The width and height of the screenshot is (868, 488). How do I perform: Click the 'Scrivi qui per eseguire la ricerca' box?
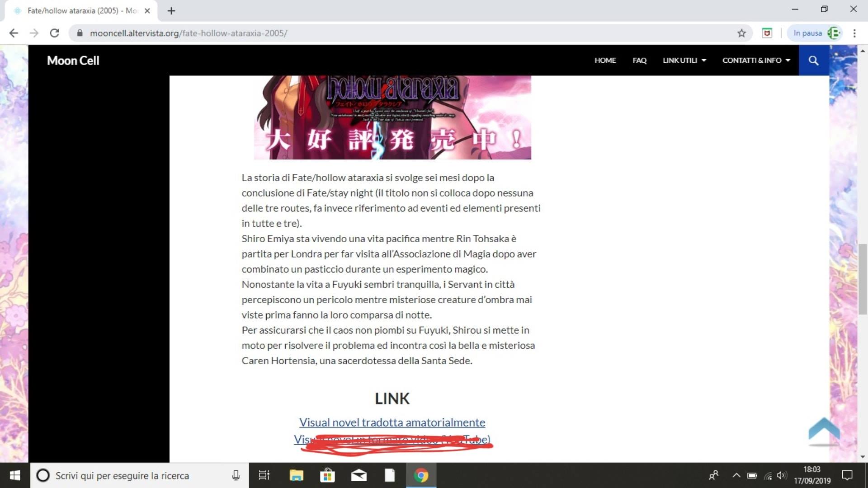point(139,475)
